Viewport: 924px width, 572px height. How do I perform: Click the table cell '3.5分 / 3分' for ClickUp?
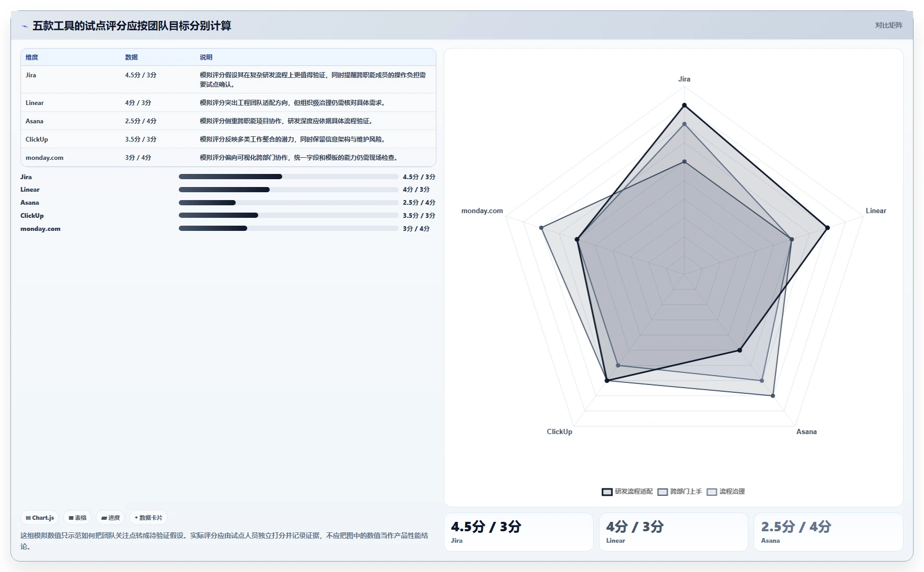[x=141, y=139]
